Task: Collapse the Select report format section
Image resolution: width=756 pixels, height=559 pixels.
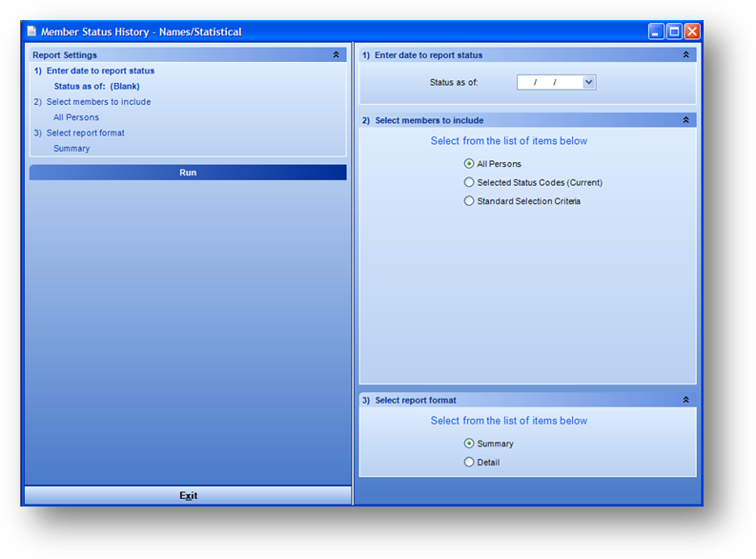Action: click(685, 401)
